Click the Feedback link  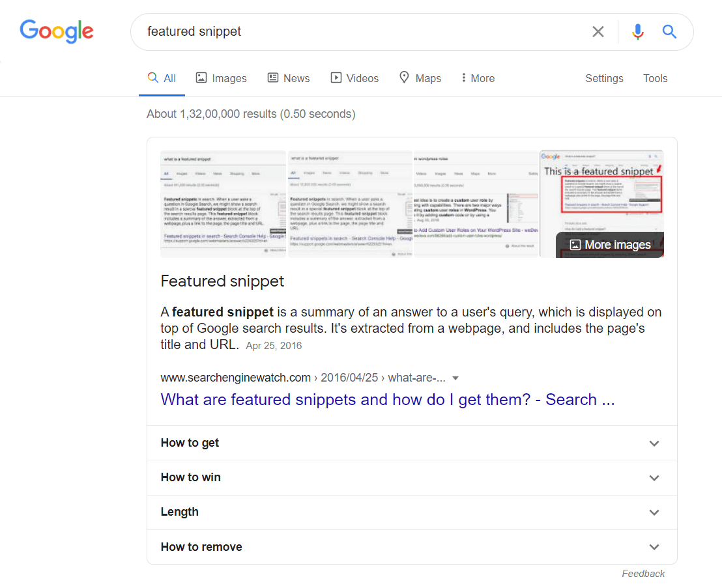tap(643, 574)
